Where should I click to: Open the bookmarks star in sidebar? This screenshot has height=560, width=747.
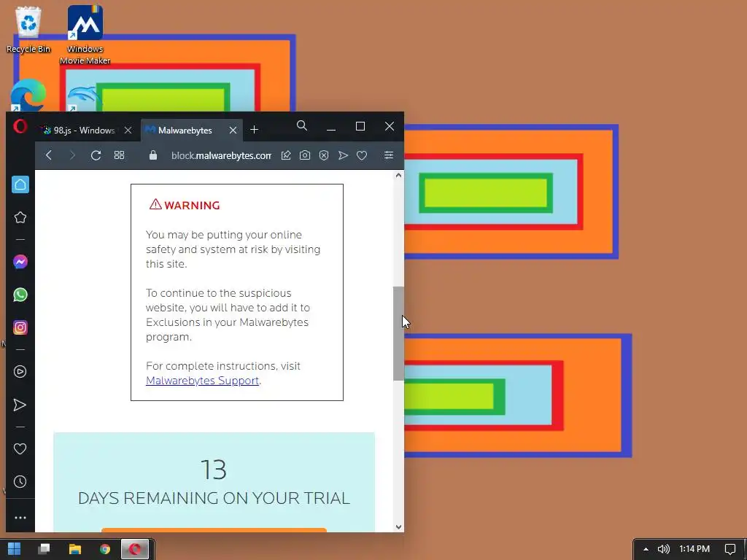20,217
